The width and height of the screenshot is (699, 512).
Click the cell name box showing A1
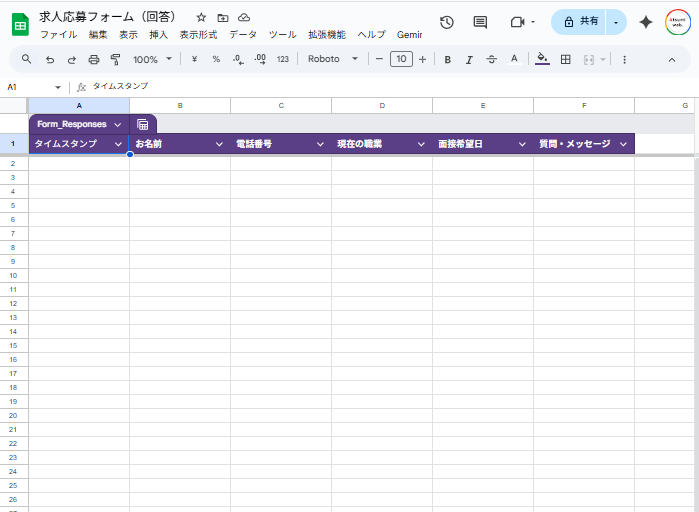30,87
